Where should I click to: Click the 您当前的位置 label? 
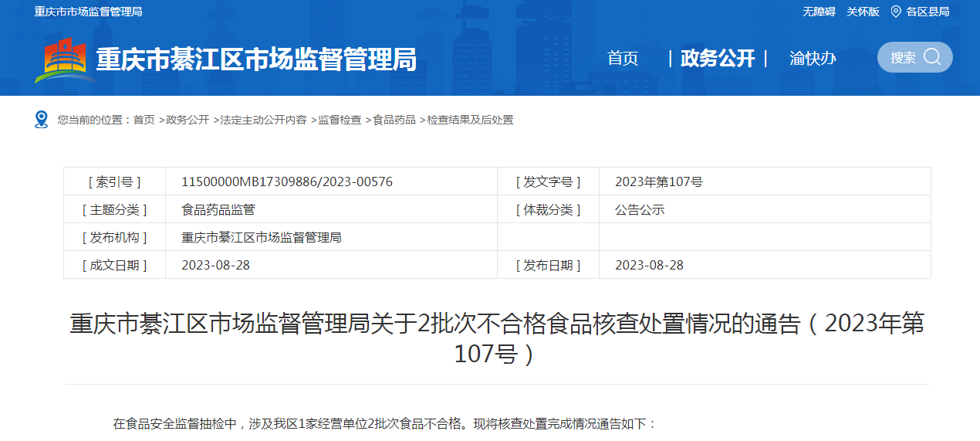90,120
